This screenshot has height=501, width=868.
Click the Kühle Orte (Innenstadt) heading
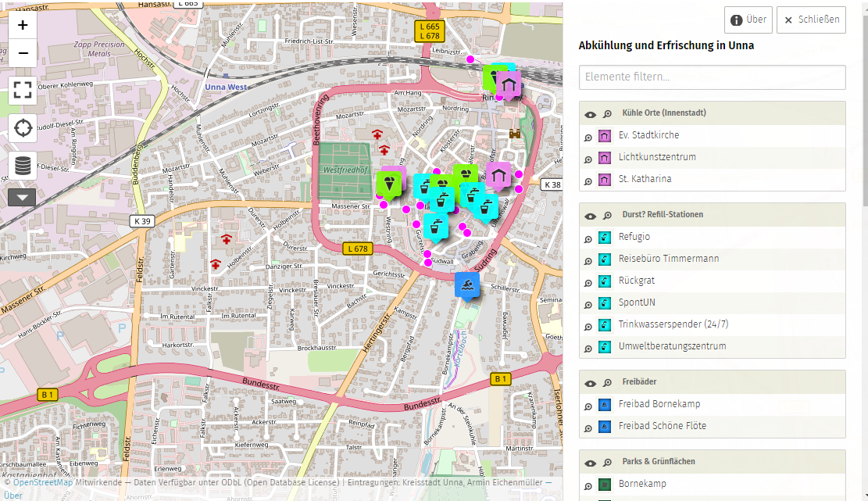(x=664, y=113)
